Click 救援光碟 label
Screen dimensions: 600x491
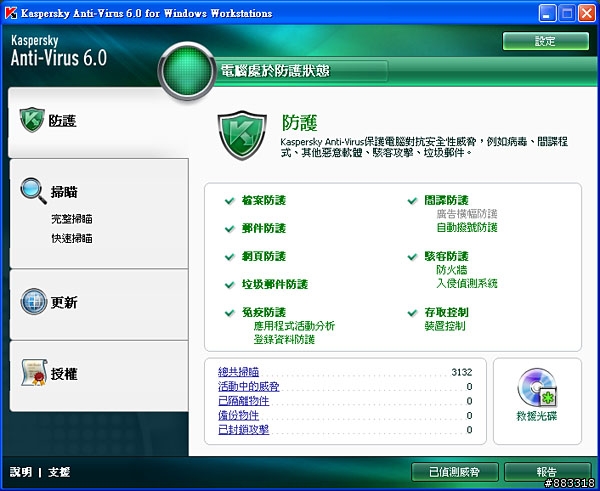(x=537, y=416)
